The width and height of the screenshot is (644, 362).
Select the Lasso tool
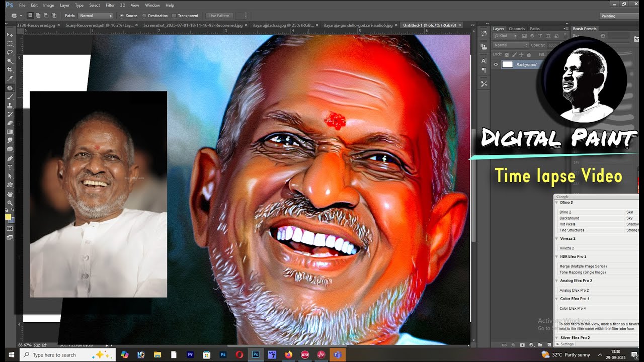point(10,52)
